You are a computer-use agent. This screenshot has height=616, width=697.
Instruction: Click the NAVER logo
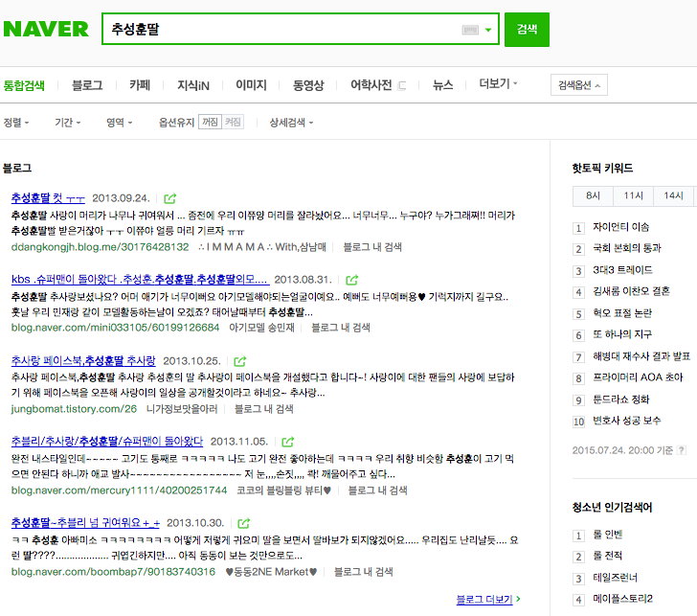[x=46, y=30]
